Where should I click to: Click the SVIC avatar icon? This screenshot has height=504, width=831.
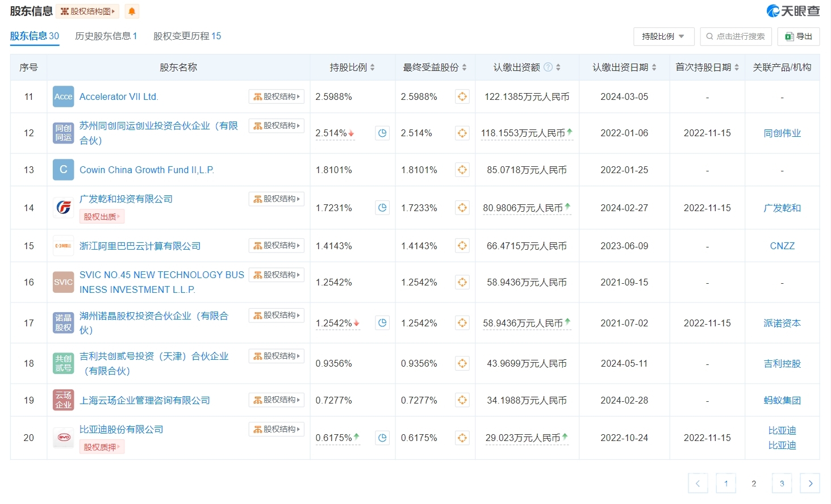pyautogui.click(x=63, y=282)
